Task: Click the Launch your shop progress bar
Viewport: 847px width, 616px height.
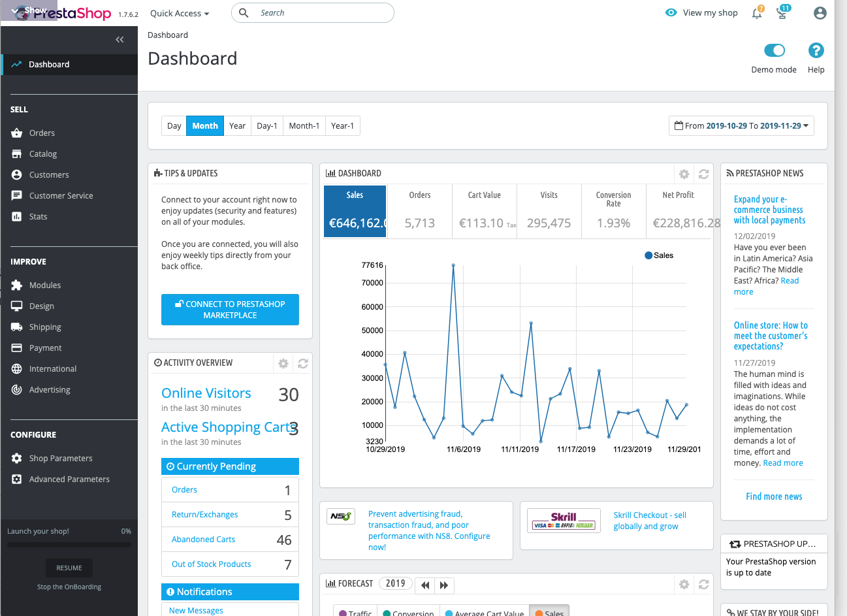Action: click(x=69, y=544)
